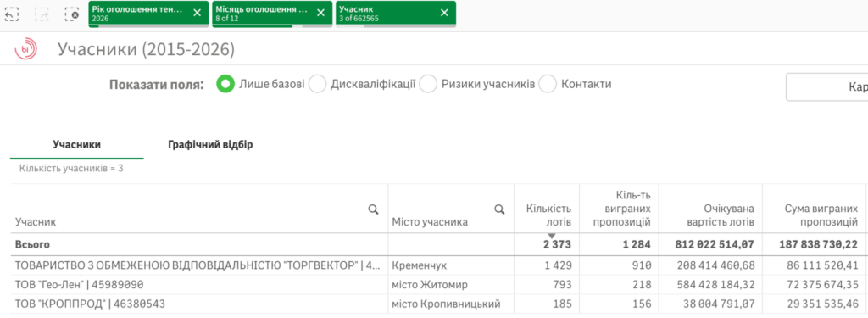Clear all selections icon

[71, 14]
